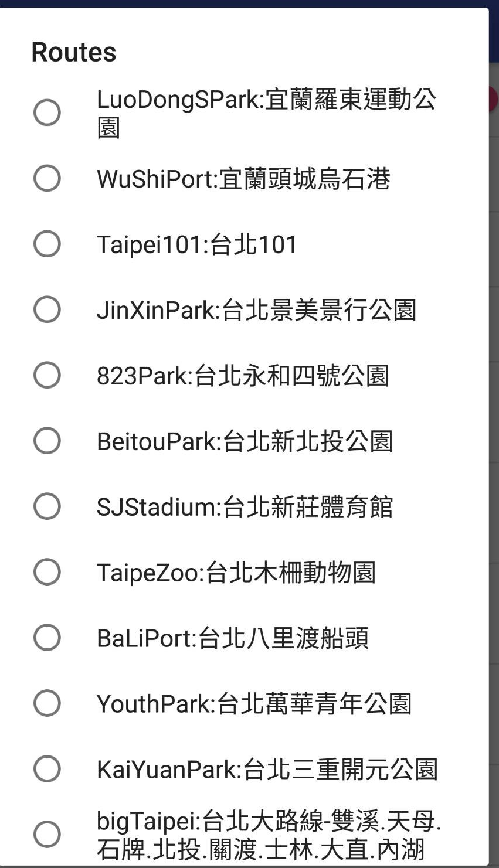499x868 pixels.
Task: Tap the SJStadium route name text
Action: tap(245, 507)
